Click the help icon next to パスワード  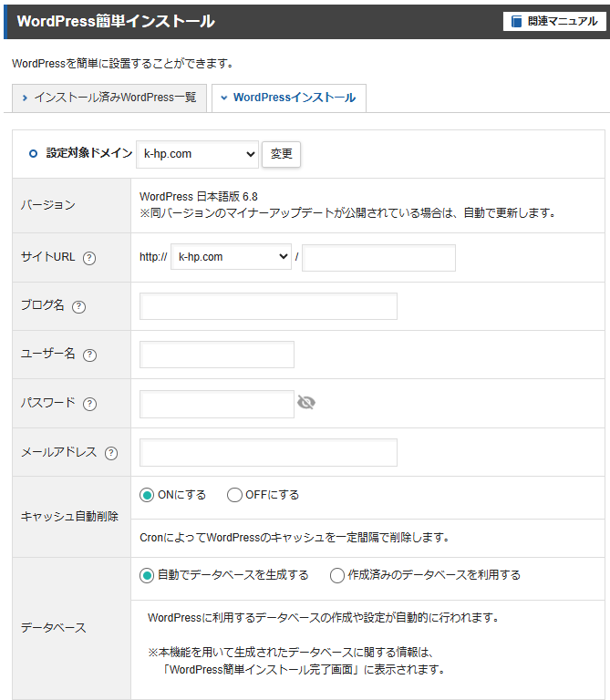(x=89, y=404)
